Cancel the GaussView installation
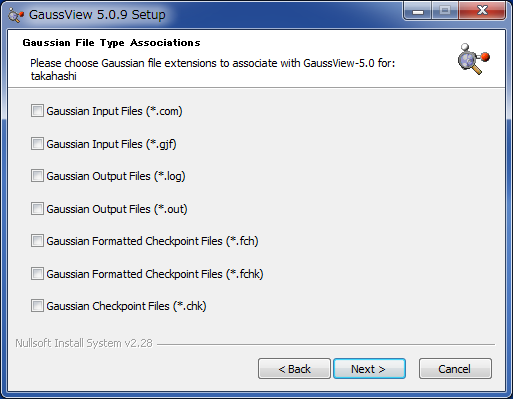This screenshot has height=399, width=513. click(455, 369)
